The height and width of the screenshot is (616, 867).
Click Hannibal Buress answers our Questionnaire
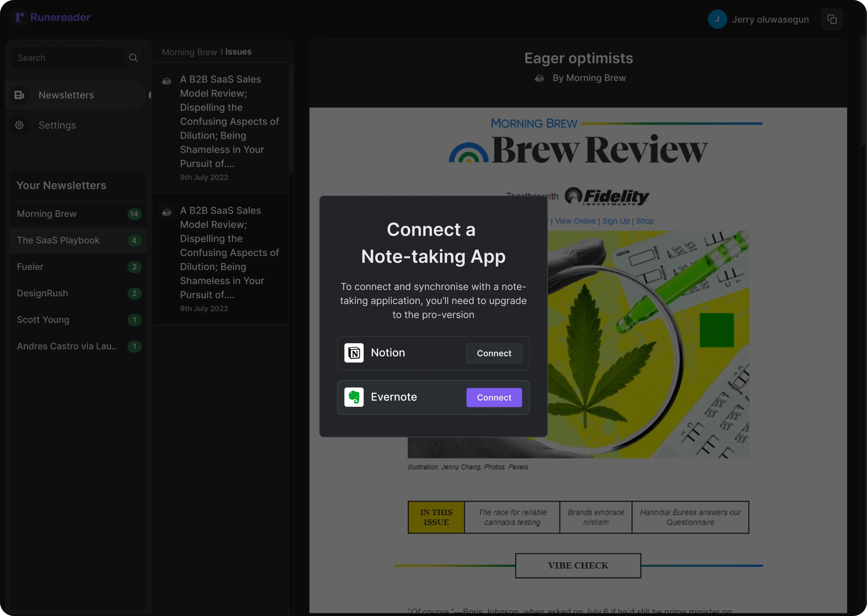click(x=690, y=517)
